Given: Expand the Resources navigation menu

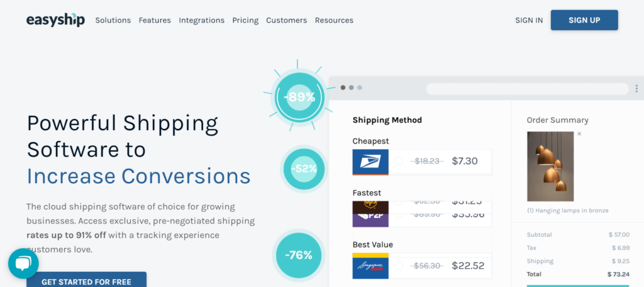Looking at the screenshot, I should (x=334, y=20).
